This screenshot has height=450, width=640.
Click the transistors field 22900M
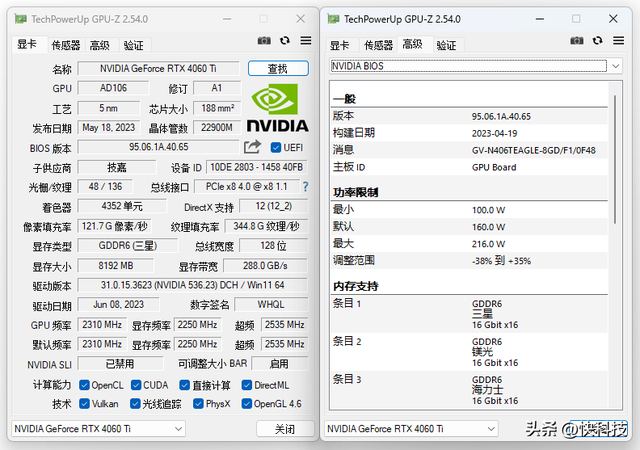pyautogui.click(x=217, y=127)
